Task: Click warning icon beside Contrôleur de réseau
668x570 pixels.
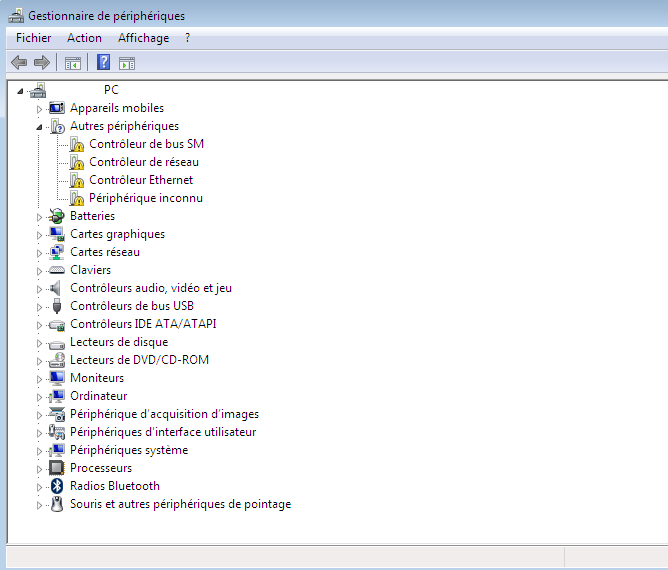Action: (x=77, y=162)
